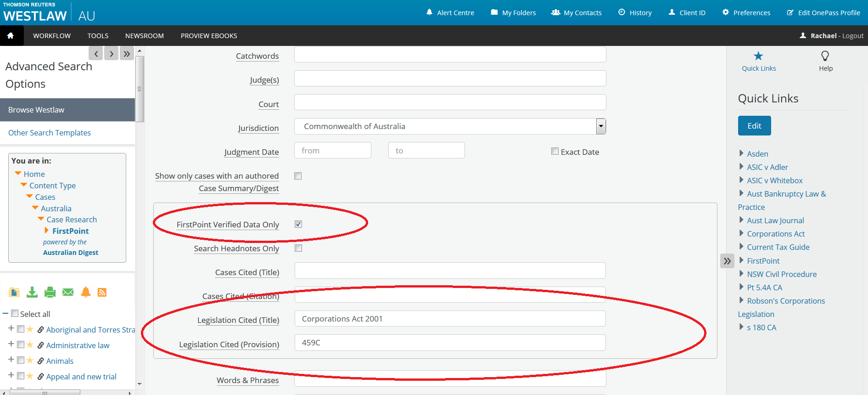Click the double-arrow panel expand button

[127, 54]
